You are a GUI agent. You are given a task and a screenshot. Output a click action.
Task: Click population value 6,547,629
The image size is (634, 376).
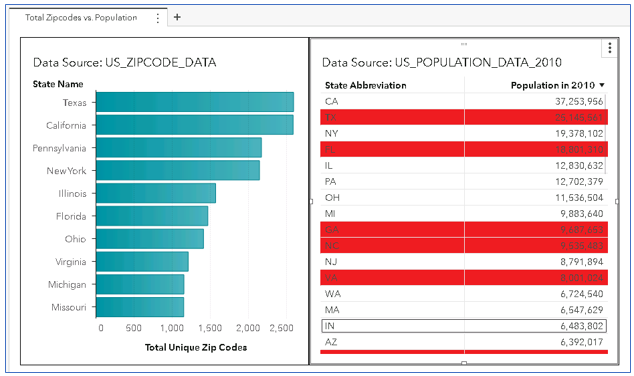(581, 310)
